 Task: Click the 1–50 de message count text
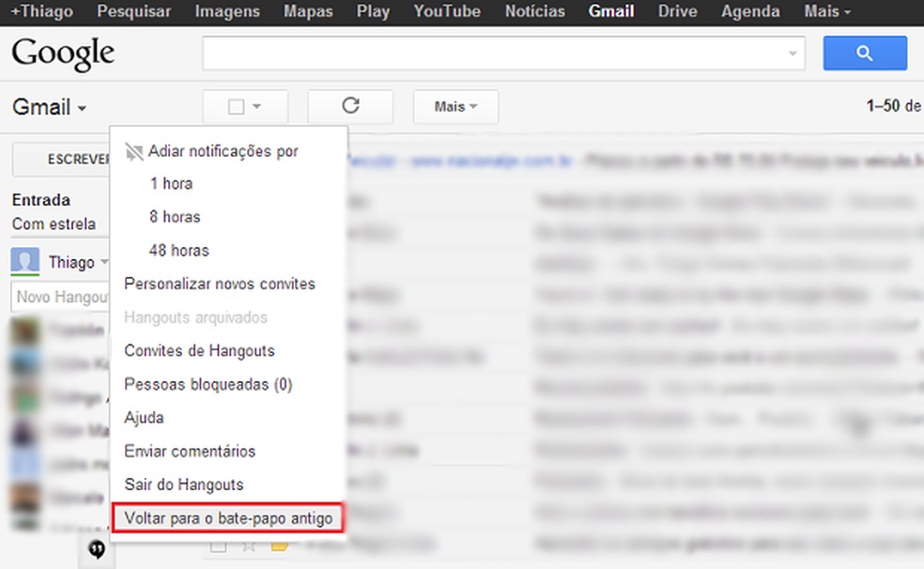[x=893, y=106]
